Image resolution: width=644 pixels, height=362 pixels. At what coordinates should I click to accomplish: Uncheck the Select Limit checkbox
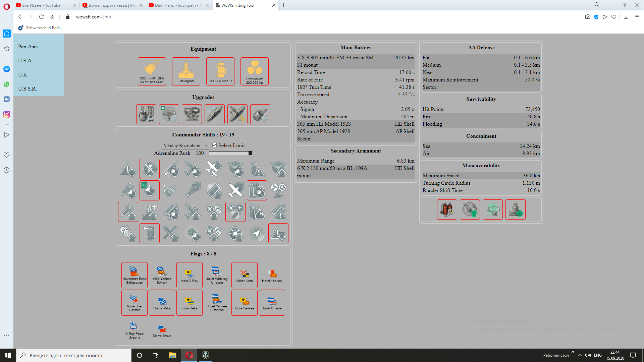click(215, 145)
